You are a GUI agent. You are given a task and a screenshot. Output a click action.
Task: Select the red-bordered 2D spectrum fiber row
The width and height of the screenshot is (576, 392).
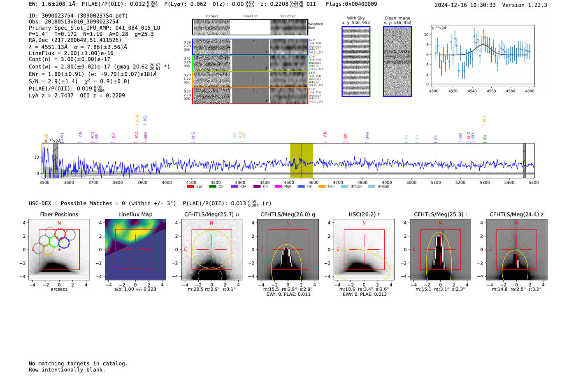(x=250, y=96)
